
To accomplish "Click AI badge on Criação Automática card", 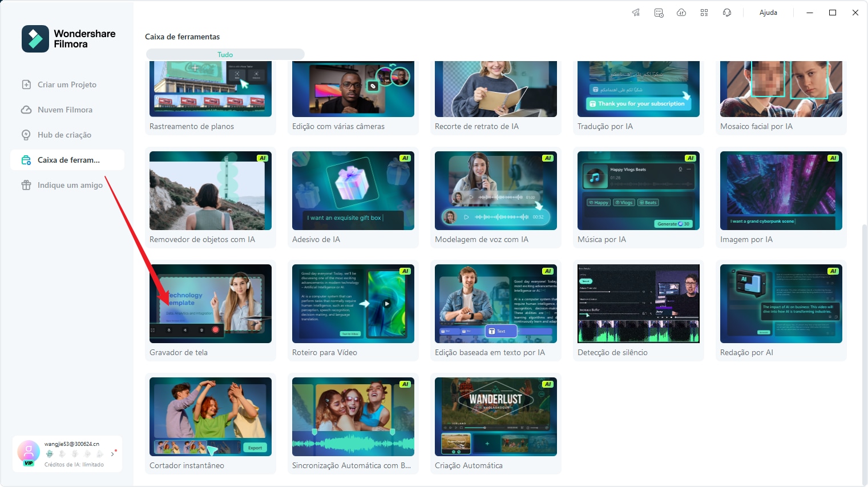I will [x=548, y=384].
